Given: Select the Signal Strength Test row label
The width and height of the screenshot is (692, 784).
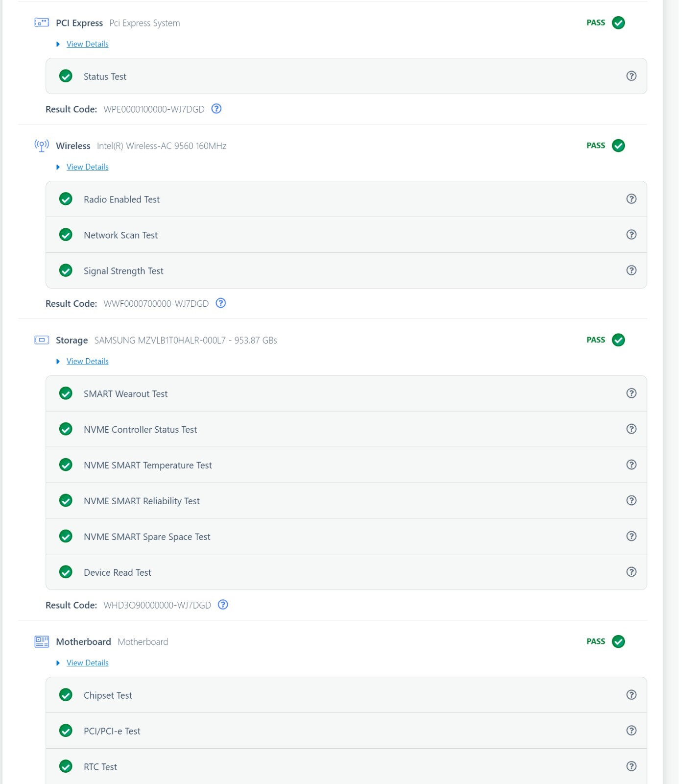Looking at the screenshot, I should (123, 271).
